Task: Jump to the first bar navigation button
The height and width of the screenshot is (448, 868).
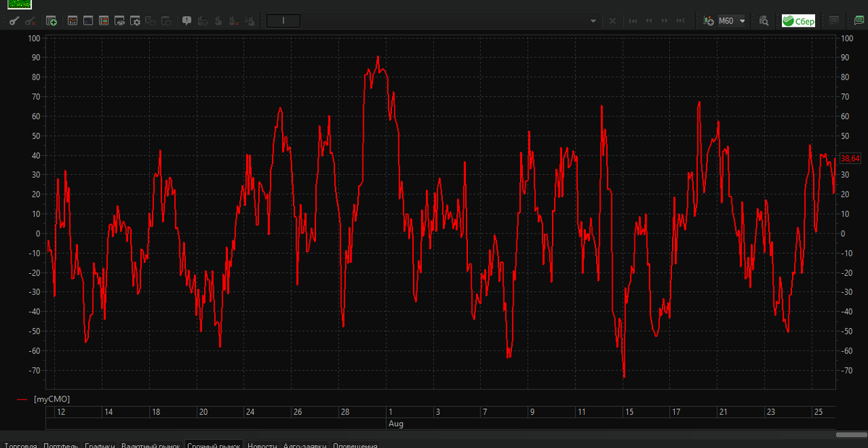Action: 633,21
